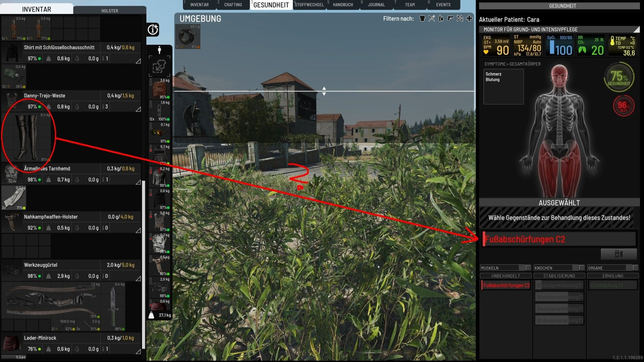Select Fußabschürfungen C2 in untreated list
Viewport: 644px width, 362px height.
[x=506, y=286]
